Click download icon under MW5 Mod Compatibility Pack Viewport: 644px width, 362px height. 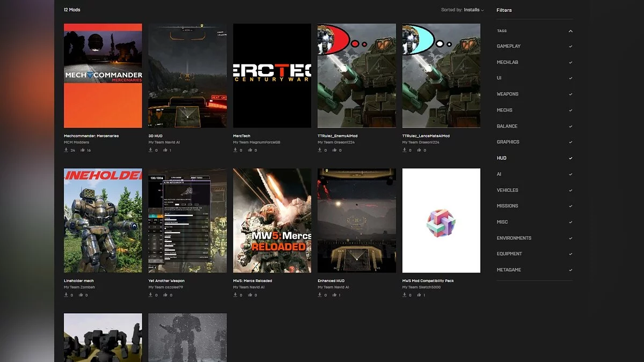coord(405,295)
